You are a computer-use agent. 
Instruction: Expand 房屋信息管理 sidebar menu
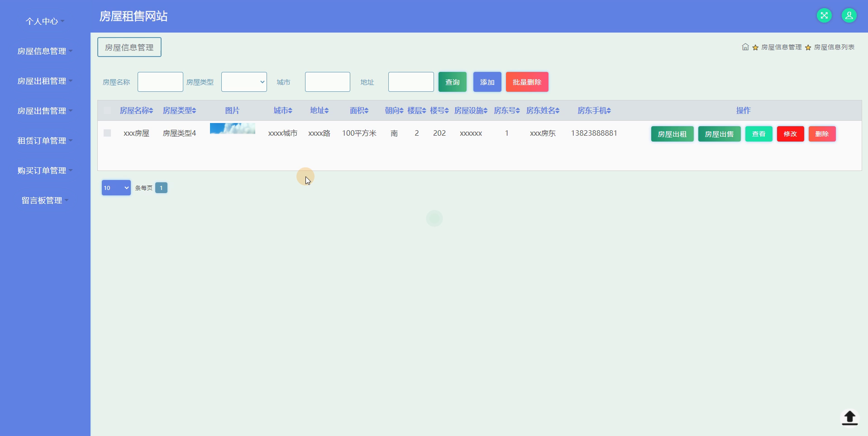(x=45, y=51)
